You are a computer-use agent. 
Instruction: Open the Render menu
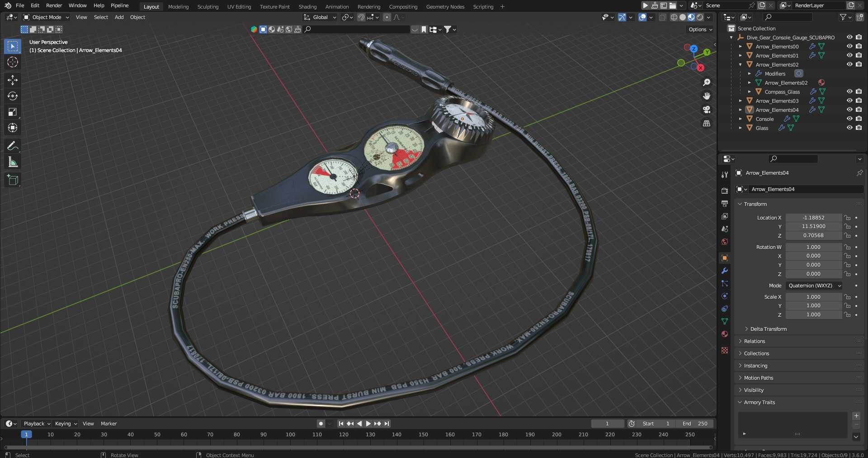click(54, 5)
